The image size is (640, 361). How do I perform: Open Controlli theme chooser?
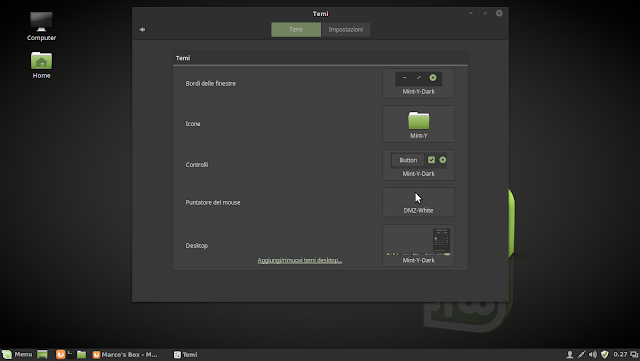(x=418, y=165)
